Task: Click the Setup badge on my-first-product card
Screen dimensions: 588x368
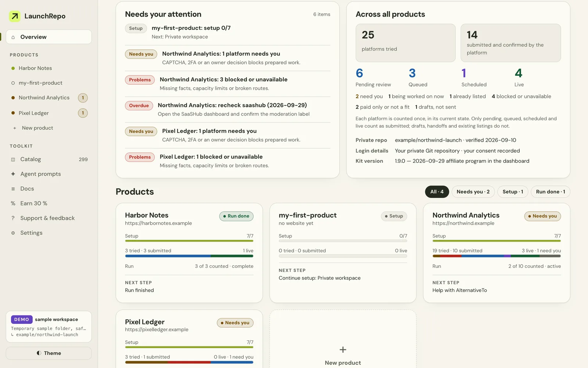Action: pyautogui.click(x=394, y=216)
